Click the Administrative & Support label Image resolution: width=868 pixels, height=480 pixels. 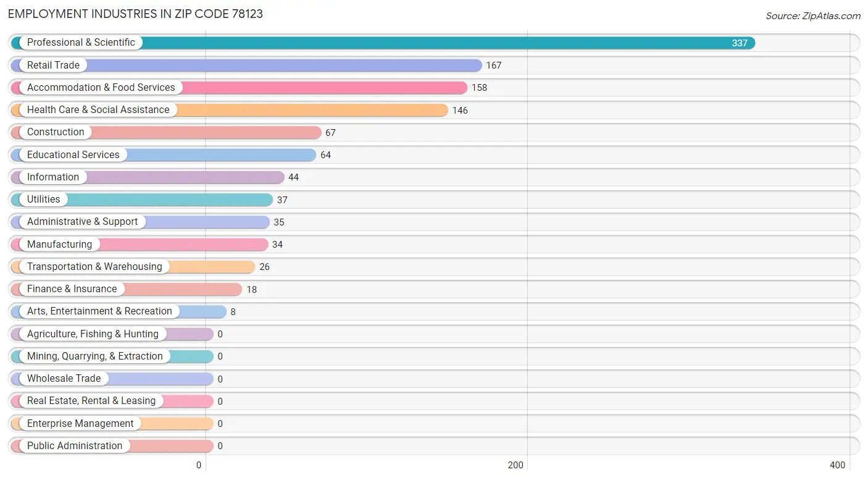click(83, 221)
